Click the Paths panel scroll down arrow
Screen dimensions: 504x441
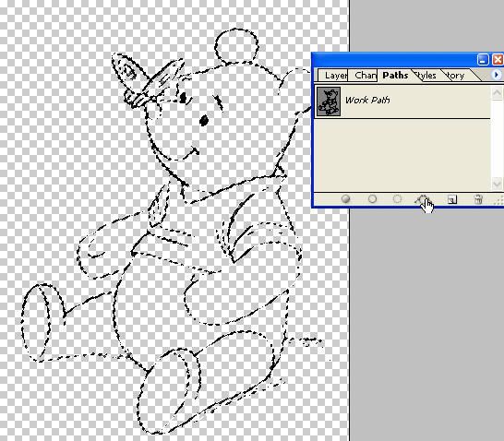coord(497,184)
